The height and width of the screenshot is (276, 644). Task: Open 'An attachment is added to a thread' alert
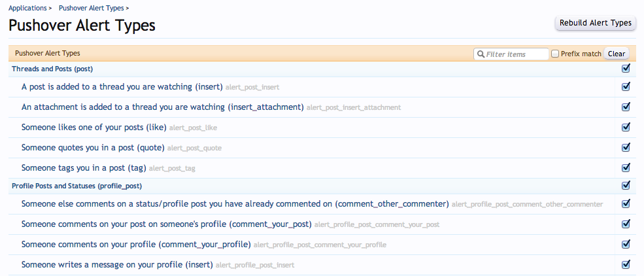coord(163,107)
